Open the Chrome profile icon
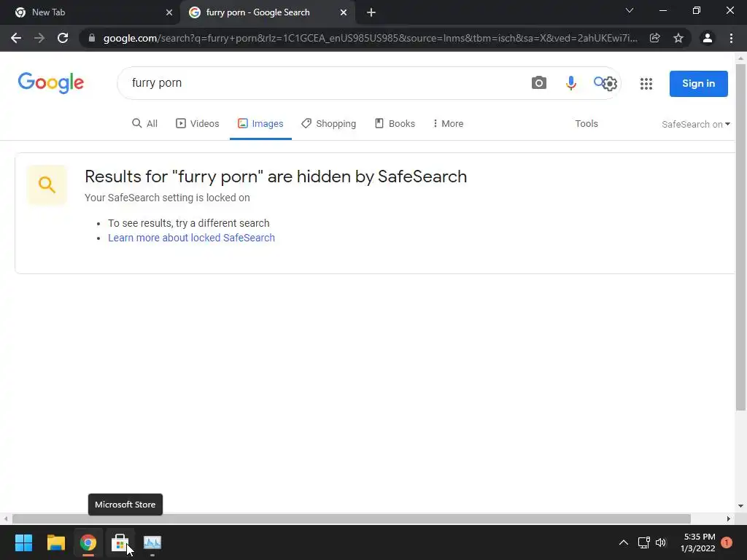 tap(708, 38)
